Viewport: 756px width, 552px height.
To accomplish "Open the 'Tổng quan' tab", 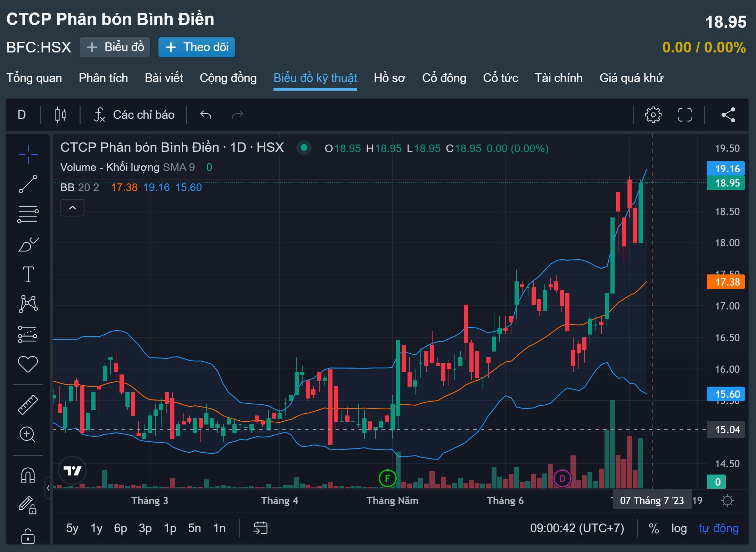I will point(34,78).
